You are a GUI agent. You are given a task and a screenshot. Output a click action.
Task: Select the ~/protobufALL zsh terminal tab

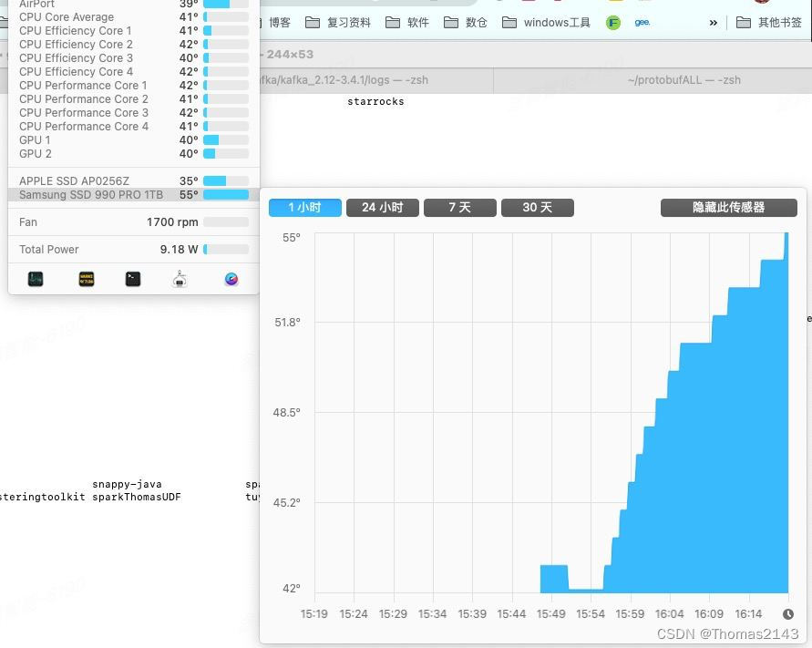point(653,80)
